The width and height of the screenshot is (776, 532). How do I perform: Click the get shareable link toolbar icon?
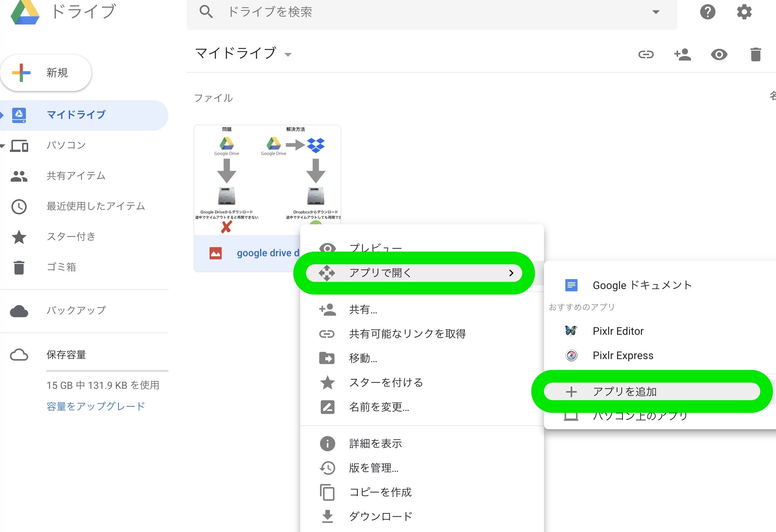(646, 55)
